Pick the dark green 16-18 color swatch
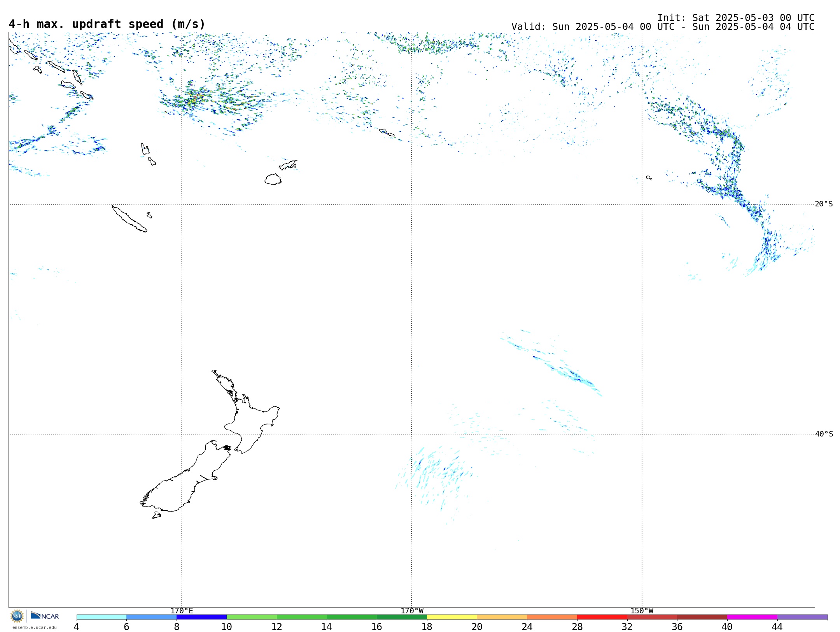 [x=402, y=617]
